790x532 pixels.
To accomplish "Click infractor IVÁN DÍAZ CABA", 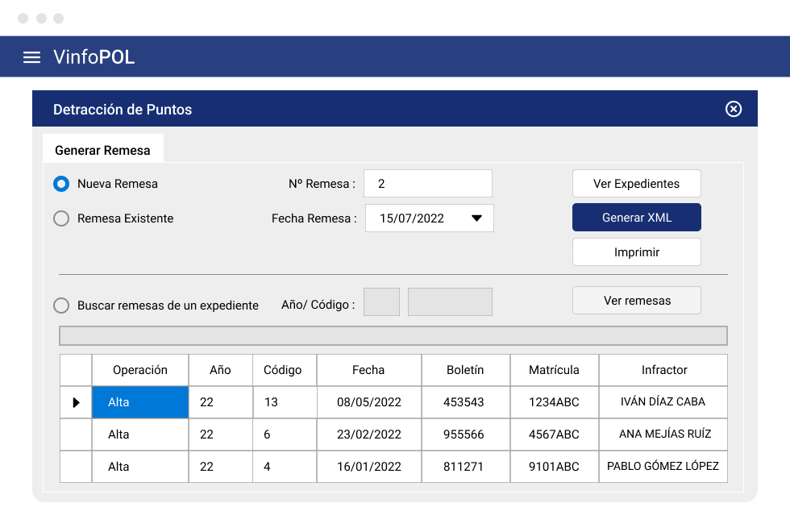I will (x=663, y=402).
